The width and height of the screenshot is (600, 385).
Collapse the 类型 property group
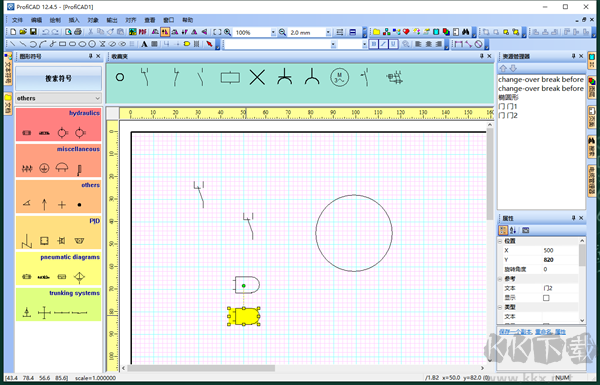[500, 307]
